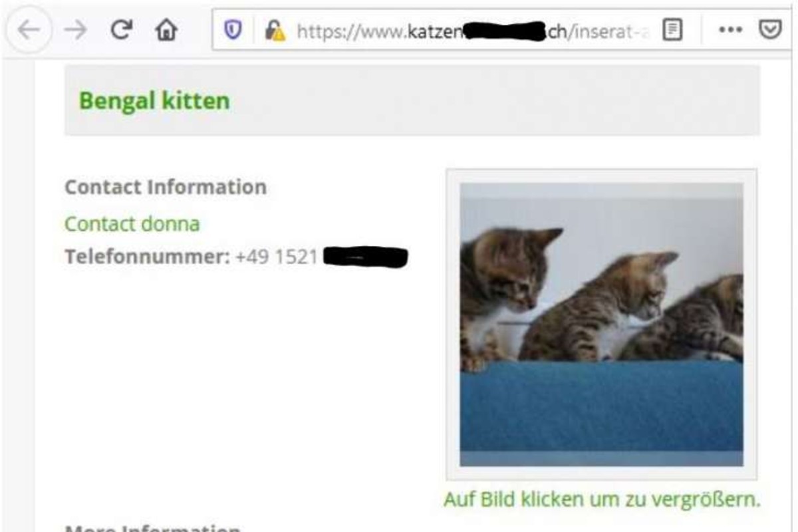Select the Contact Information heading
The height and width of the screenshot is (532, 798).
pyautogui.click(x=166, y=187)
